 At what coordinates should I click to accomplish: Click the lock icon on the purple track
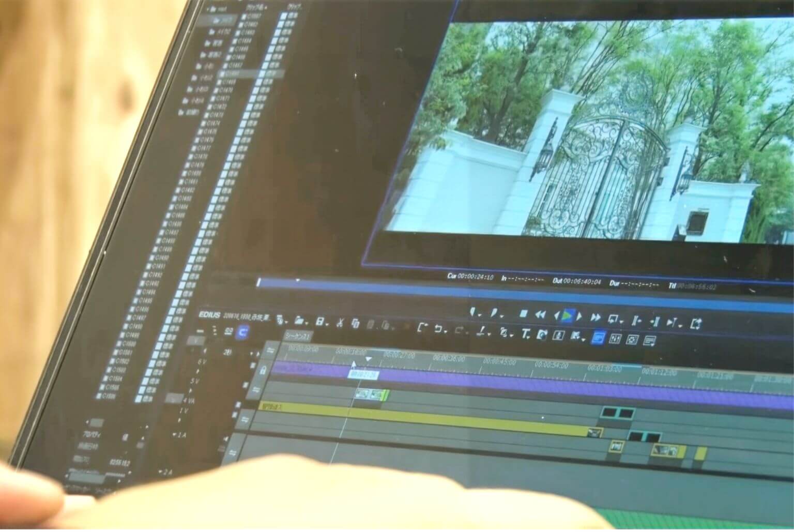263,370
